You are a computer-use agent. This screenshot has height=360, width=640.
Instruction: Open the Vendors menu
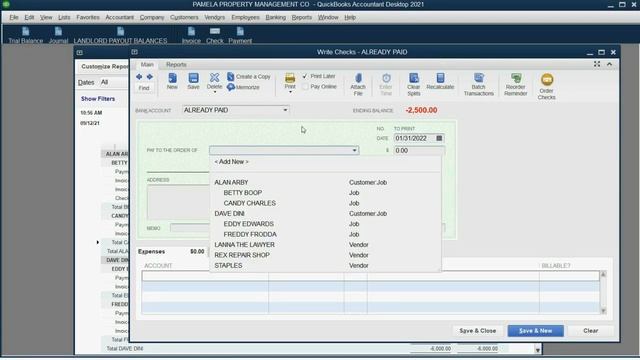coord(214,17)
